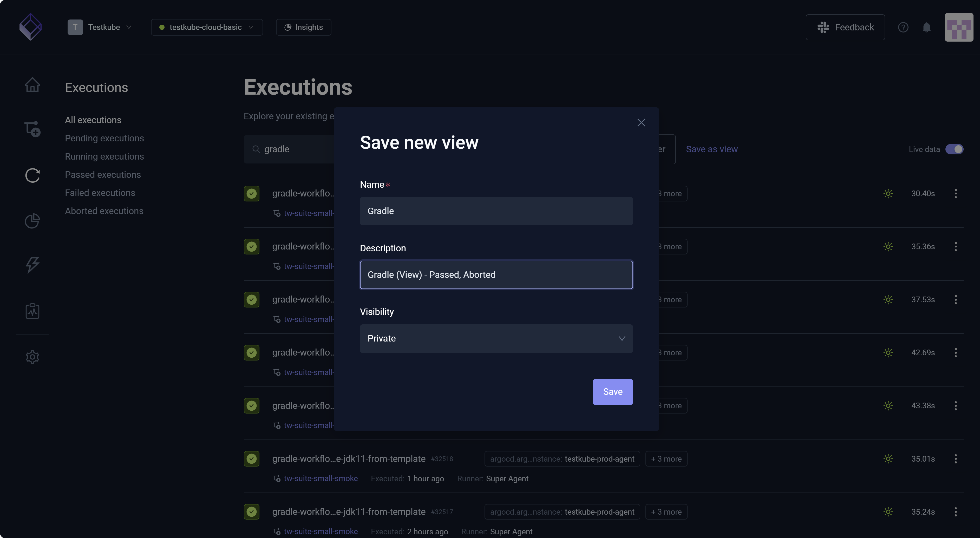Open the Visibility dropdown set to Private
The image size is (980, 538).
click(x=496, y=338)
